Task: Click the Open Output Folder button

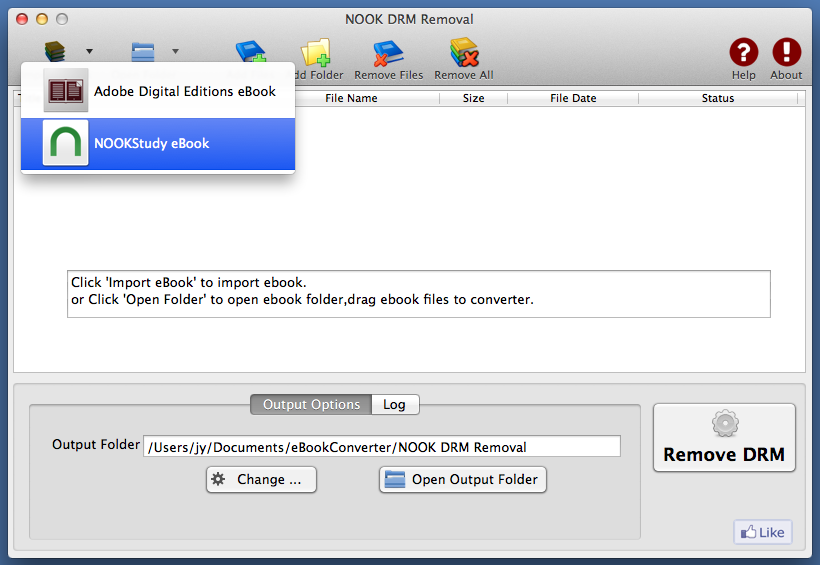Action: click(x=463, y=480)
